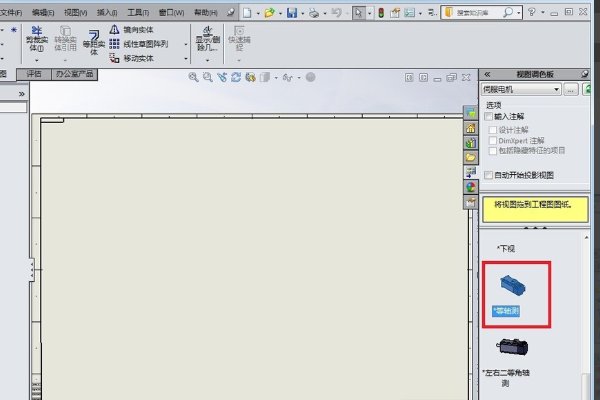
Task: Click the refresh icon in View Palette
Action: click(587, 90)
